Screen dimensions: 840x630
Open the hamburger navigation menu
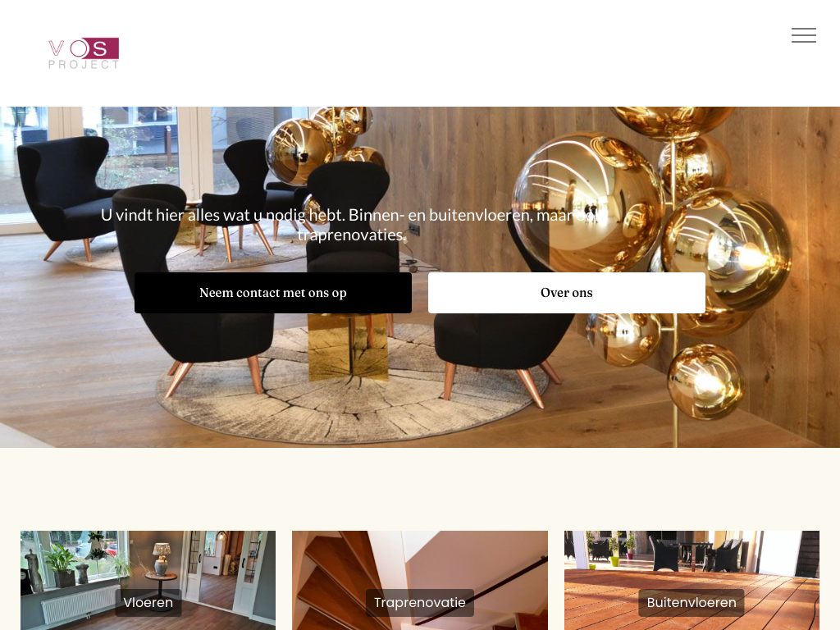(x=804, y=35)
